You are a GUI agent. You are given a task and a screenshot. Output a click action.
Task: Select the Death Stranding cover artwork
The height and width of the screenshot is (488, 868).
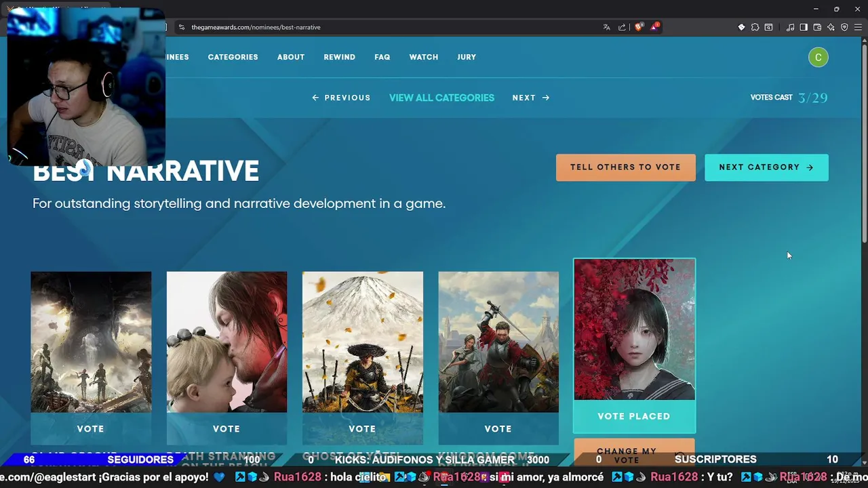coord(226,342)
